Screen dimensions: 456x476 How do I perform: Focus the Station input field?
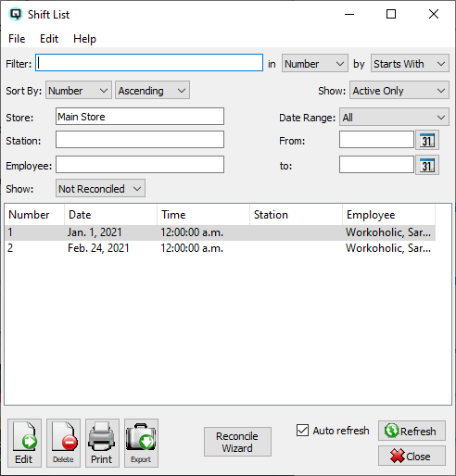click(140, 140)
